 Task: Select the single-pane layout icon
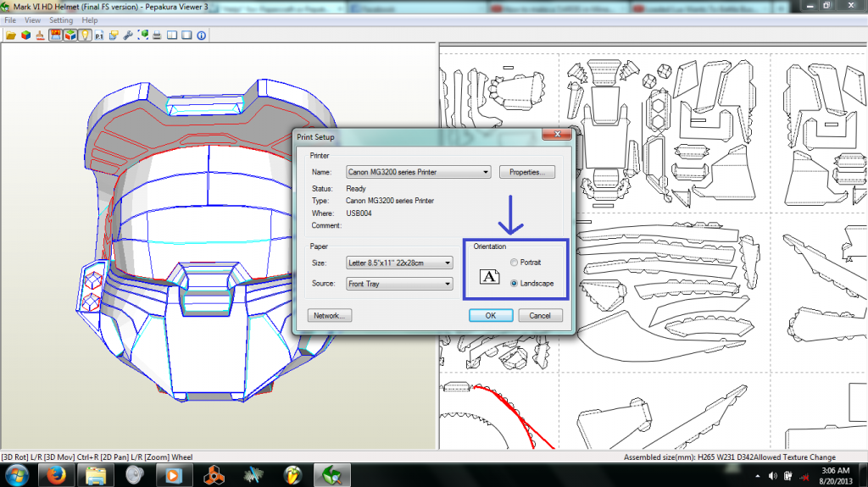click(x=186, y=36)
